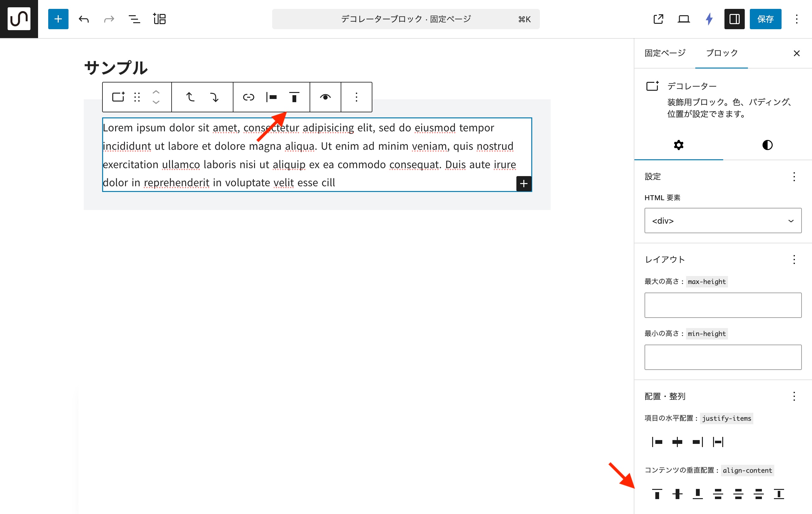Click the max-height input field
812x514 pixels.
pos(723,305)
